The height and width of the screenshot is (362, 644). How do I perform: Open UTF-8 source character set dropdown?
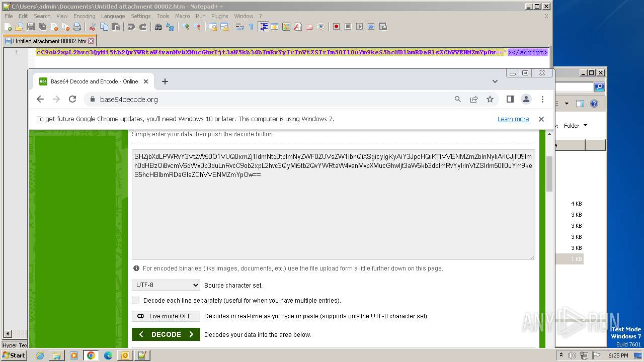(166, 285)
